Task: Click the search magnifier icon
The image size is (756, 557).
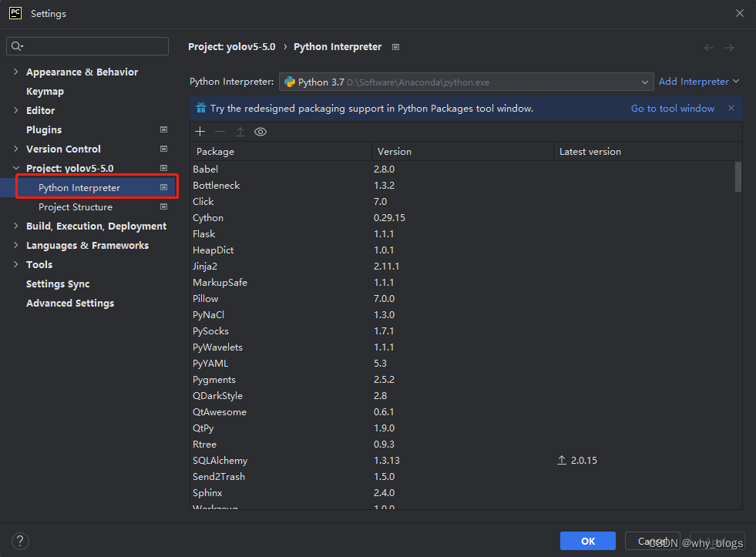Action: point(17,46)
